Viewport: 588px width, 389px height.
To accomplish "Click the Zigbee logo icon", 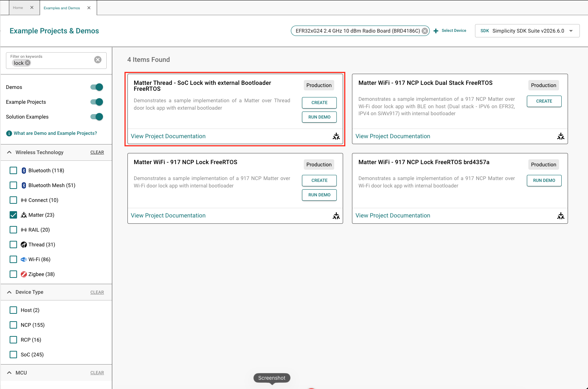I will click(24, 274).
